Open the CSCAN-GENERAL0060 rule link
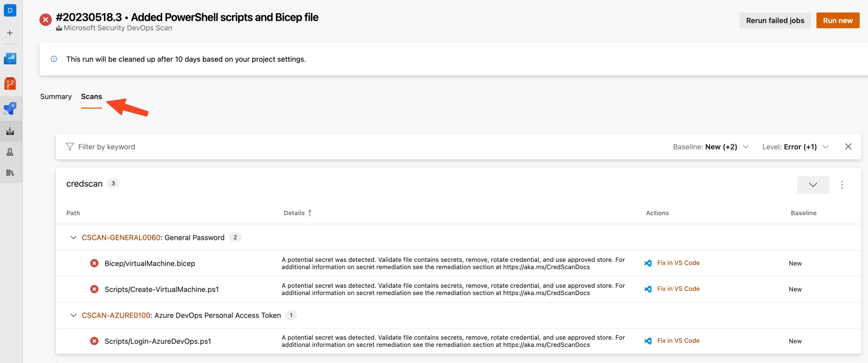Screen dimensions: 868x363 (121, 237)
